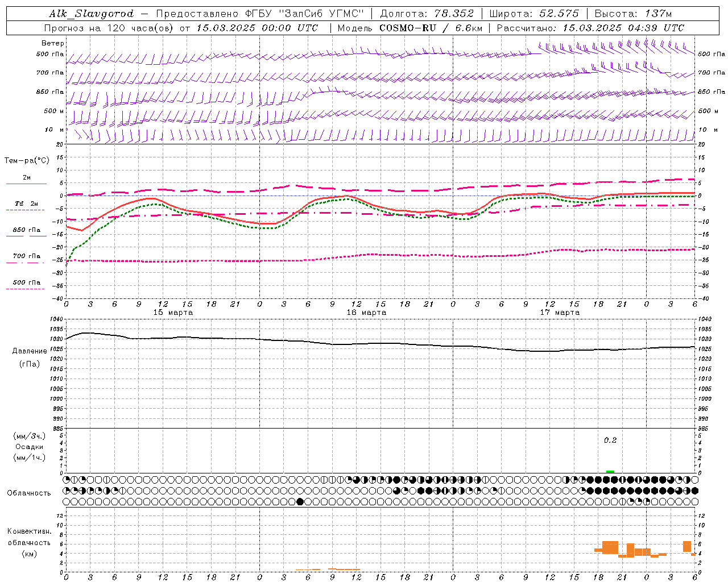Click the "10 м" wind level label on the left side
This screenshot has width=728, height=582.
point(55,130)
